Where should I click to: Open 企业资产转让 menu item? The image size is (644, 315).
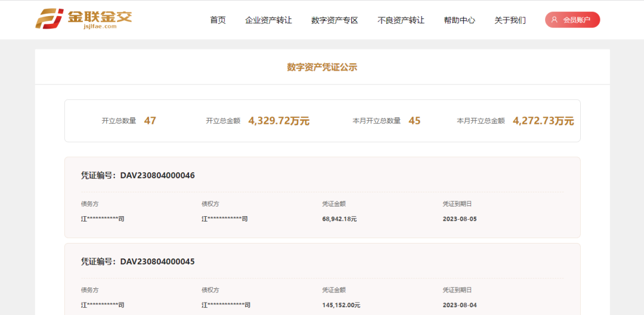(x=268, y=20)
